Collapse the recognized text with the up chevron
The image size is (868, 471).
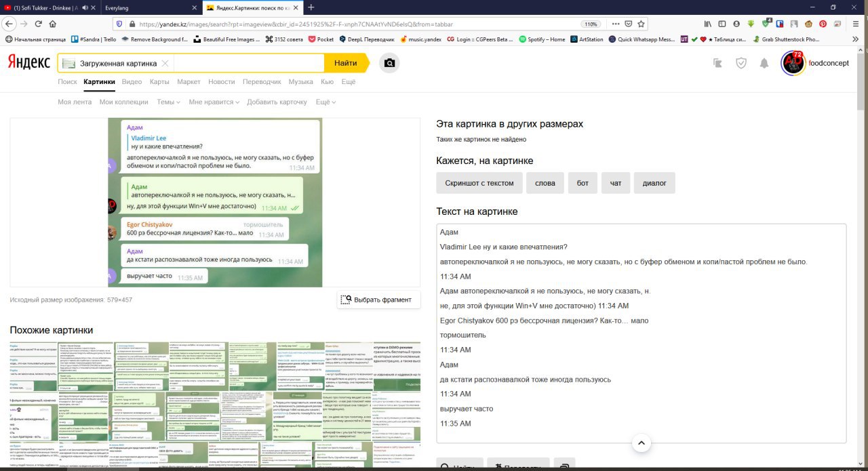point(641,444)
